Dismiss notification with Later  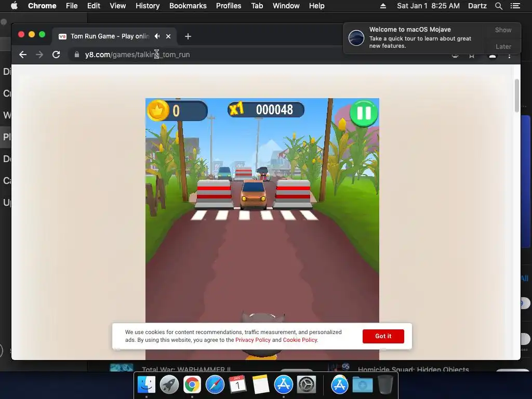[x=503, y=46]
